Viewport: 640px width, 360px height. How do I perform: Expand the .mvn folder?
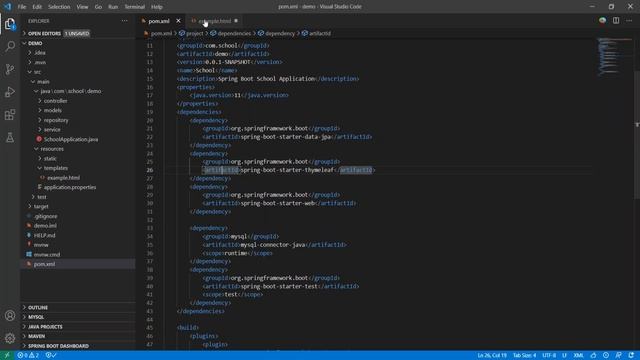click(78, 62)
